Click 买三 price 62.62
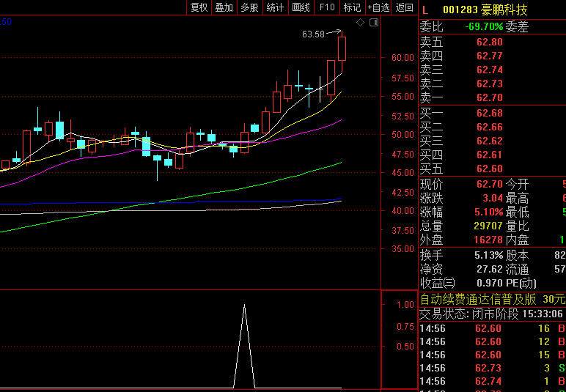 [x=490, y=141]
